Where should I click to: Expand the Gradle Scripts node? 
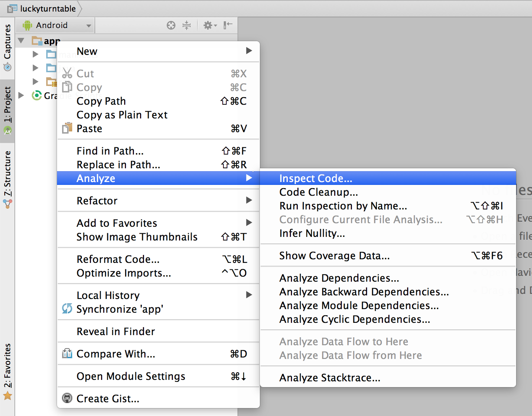(x=21, y=95)
